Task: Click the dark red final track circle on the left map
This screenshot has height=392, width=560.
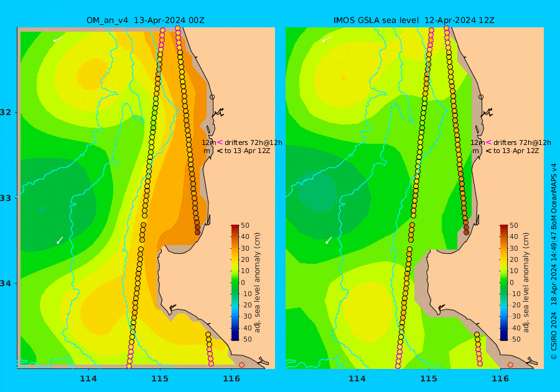Action: [x=197, y=233]
